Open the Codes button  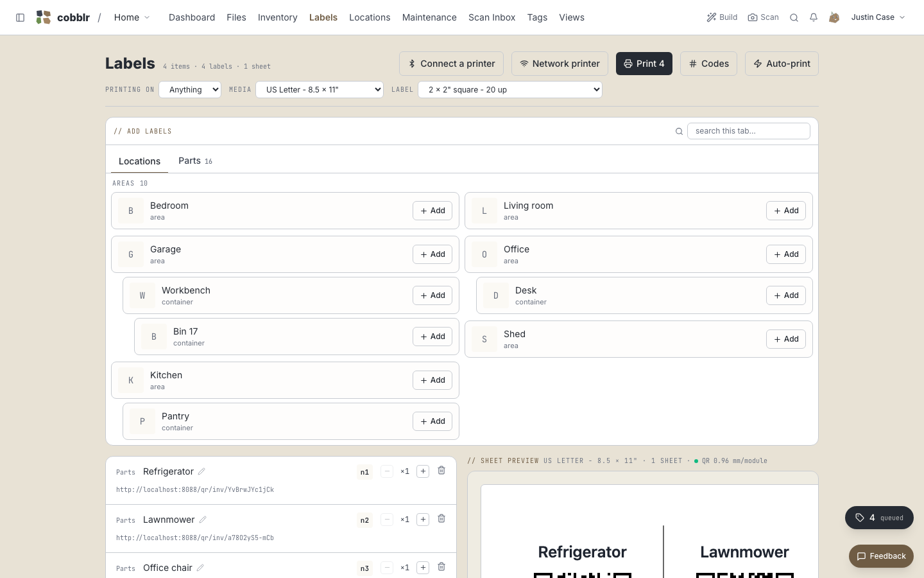pos(709,64)
